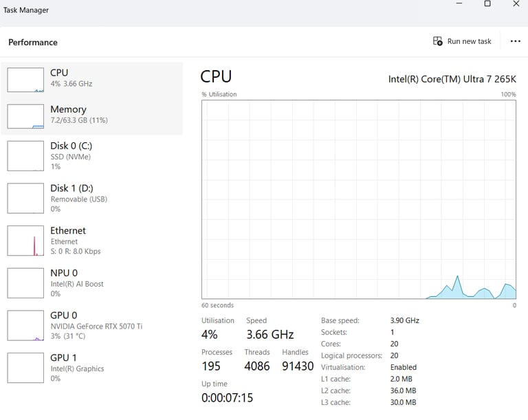This screenshot has width=528, height=420.
Task: Click the 30.0 MB L3 cache value
Action: pyautogui.click(x=403, y=403)
